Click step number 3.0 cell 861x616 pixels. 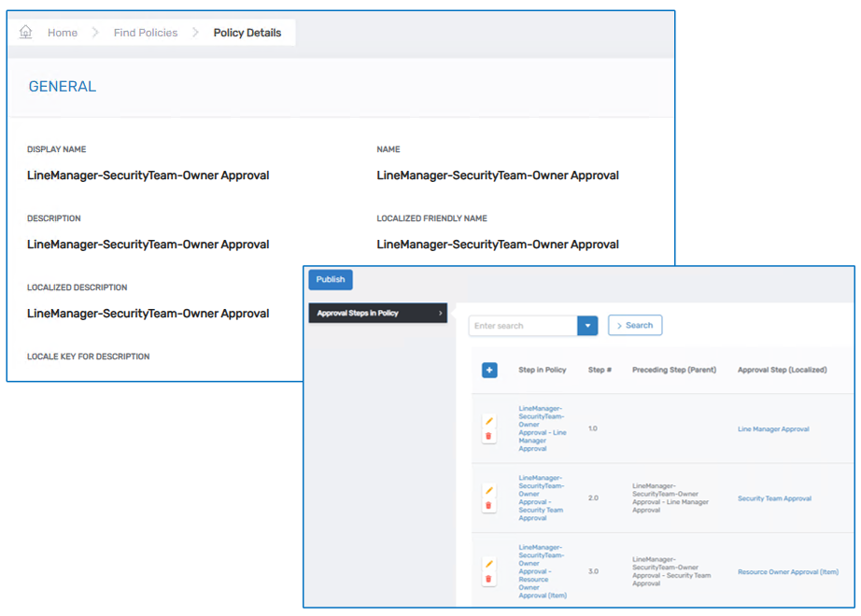coord(593,571)
